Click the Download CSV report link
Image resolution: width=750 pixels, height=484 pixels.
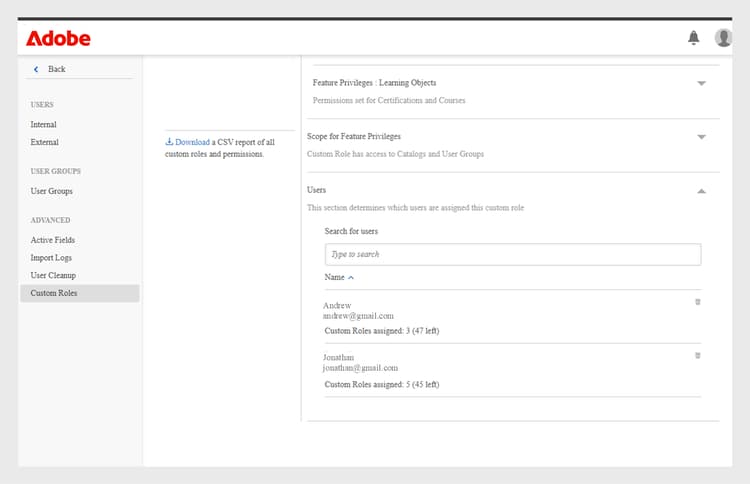pos(192,142)
